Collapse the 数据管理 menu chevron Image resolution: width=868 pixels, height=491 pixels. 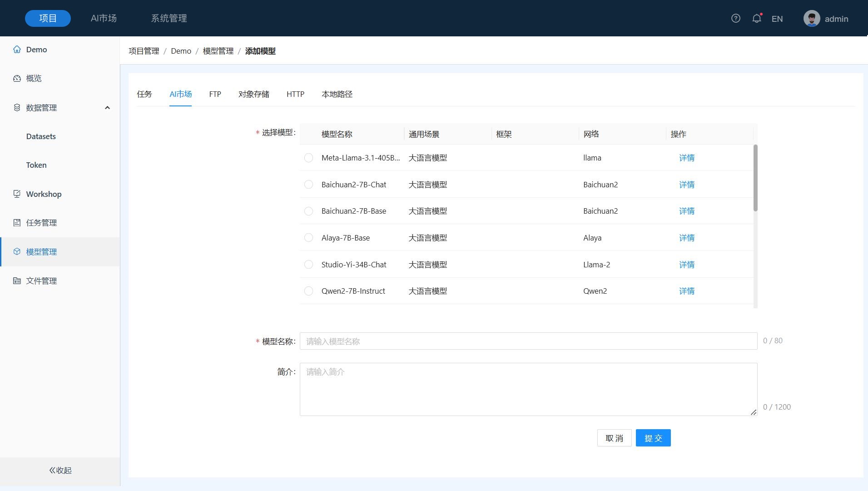click(107, 108)
